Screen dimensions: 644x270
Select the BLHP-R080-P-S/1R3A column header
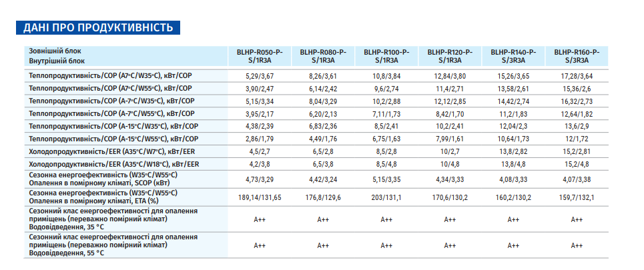(323, 55)
